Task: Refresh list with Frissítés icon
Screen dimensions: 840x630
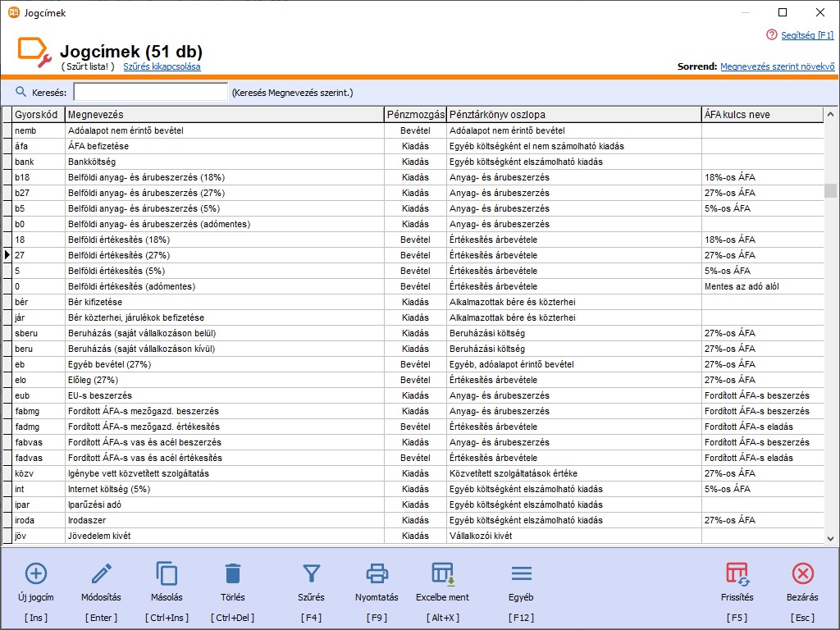Action: [x=737, y=573]
